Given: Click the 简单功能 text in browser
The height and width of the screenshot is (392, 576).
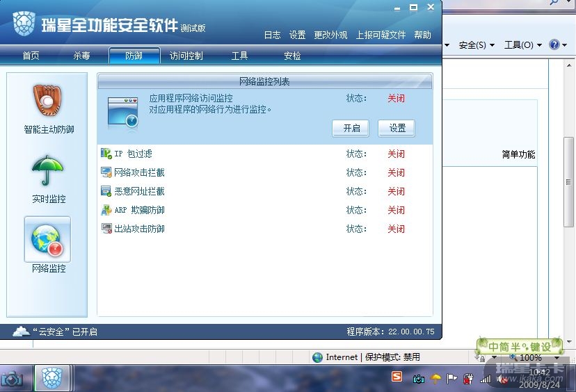Looking at the screenshot, I should pos(518,154).
